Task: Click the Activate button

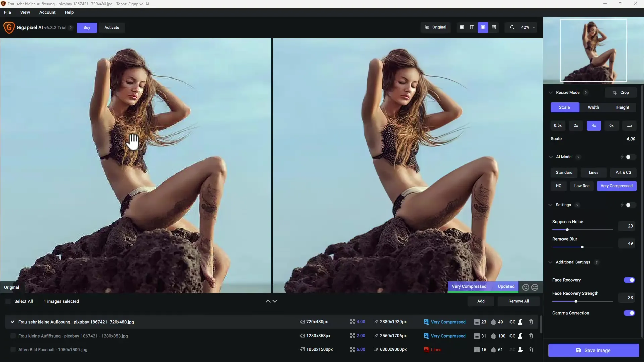Action: click(111, 27)
